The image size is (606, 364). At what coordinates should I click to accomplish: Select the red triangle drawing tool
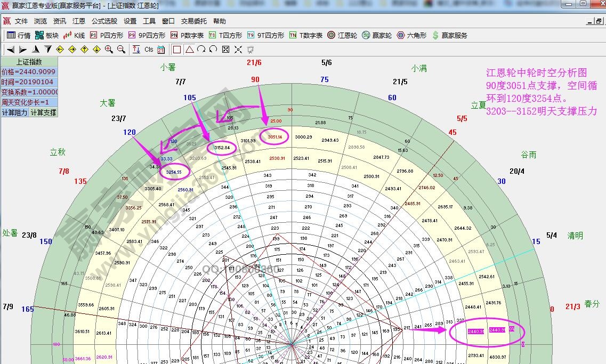point(189,50)
